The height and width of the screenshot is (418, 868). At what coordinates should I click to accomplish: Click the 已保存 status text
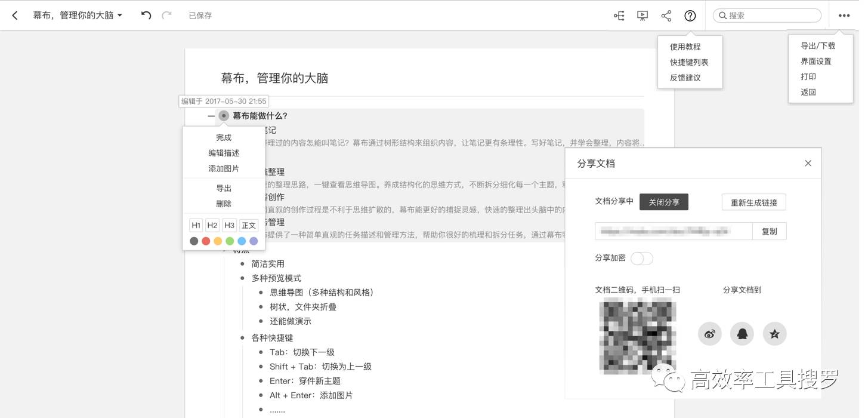pos(200,16)
